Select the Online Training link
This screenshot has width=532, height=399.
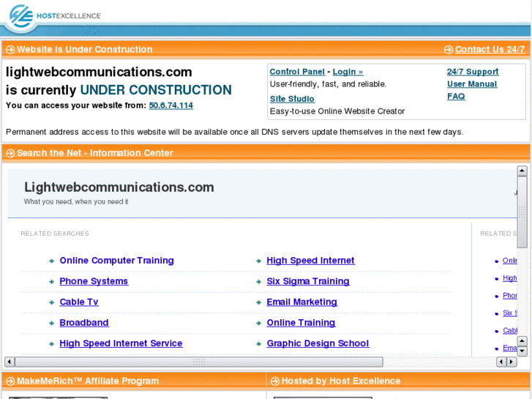(301, 323)
